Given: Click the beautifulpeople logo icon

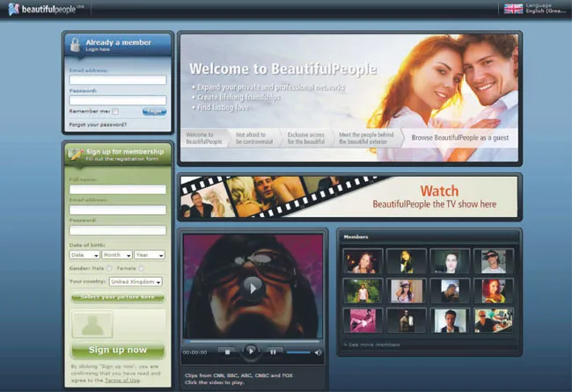Looking at the screenshot, I should 14,9.
